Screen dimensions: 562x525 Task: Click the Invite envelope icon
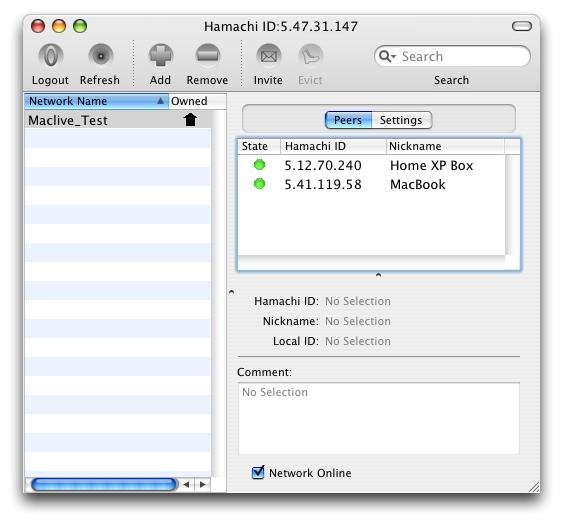268,56
